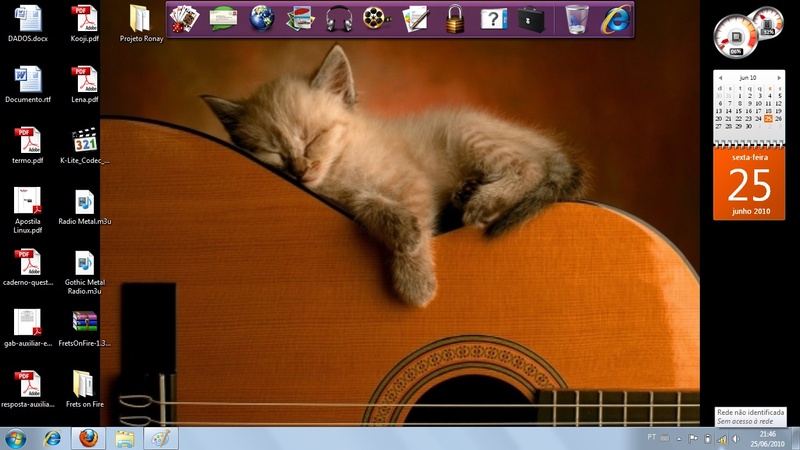This screenshot has height=450, width=800.
Task: Open the taskbar clock showing 21:46
Action: [768, 439]
